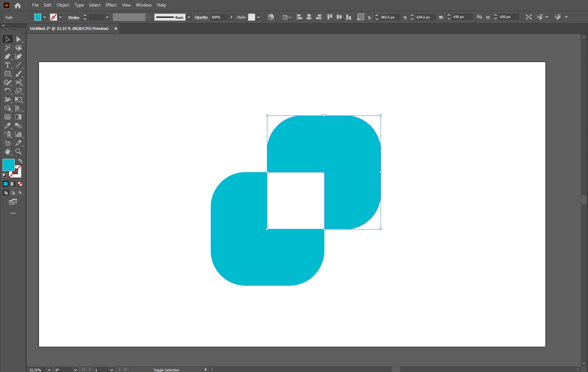Select the Pen tool
Screen dimensions: 588x372
coord(7,56)
